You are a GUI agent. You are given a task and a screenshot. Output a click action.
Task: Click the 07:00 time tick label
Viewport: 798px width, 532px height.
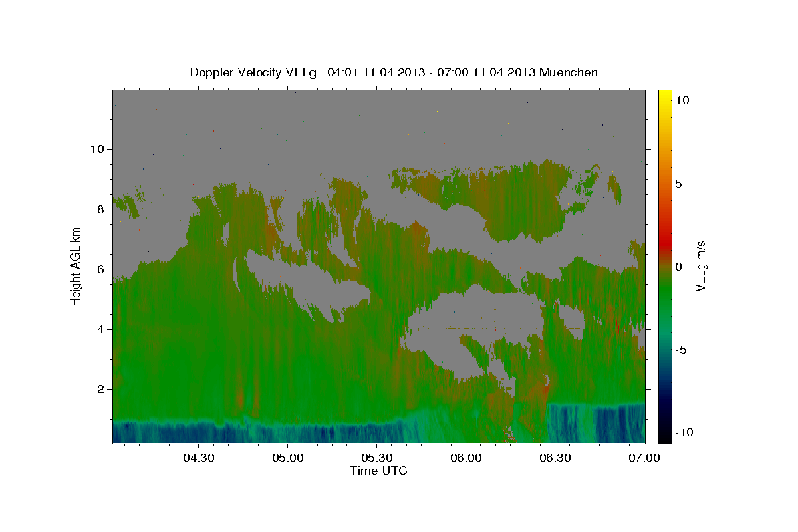click(x=644, y=458)
